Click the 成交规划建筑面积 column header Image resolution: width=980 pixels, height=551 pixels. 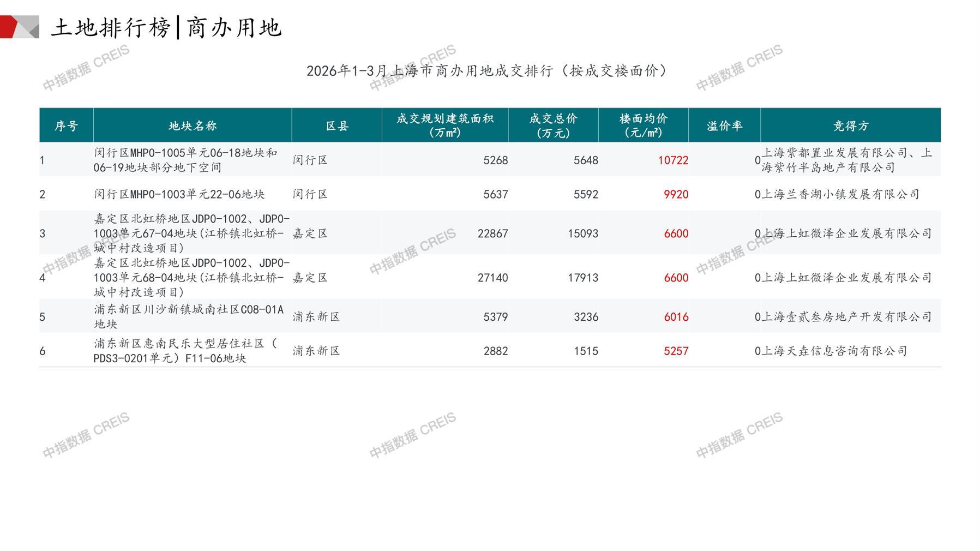[445, 125]
